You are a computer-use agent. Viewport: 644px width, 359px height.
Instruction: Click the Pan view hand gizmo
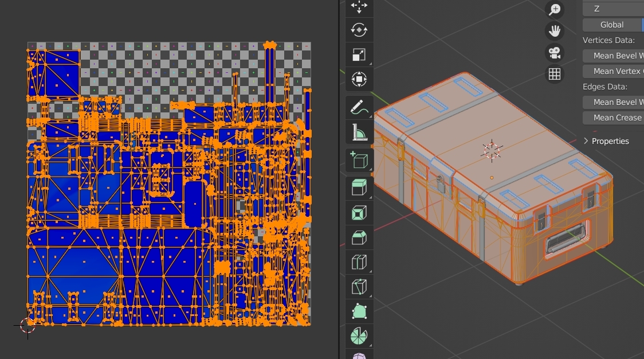[x=555, y=31]
